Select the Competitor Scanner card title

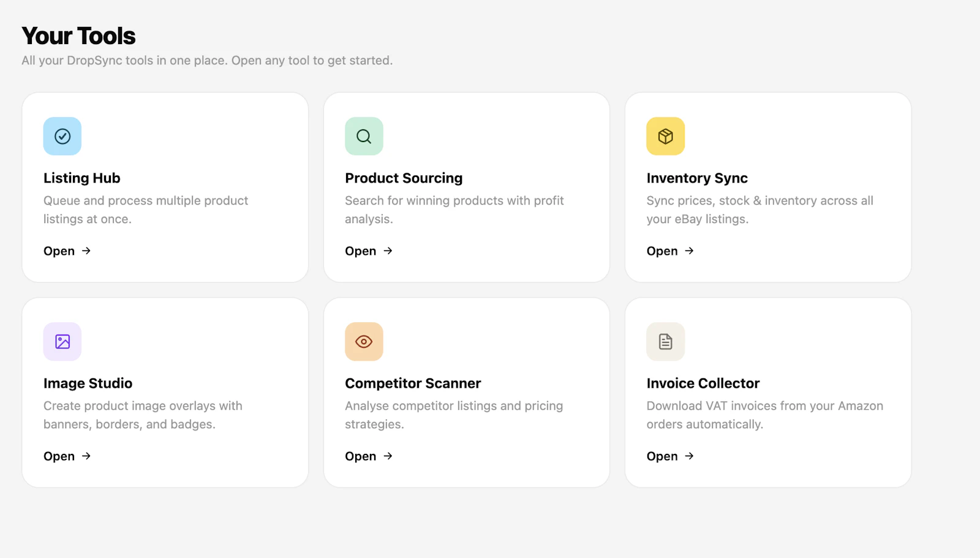point(413,383)
